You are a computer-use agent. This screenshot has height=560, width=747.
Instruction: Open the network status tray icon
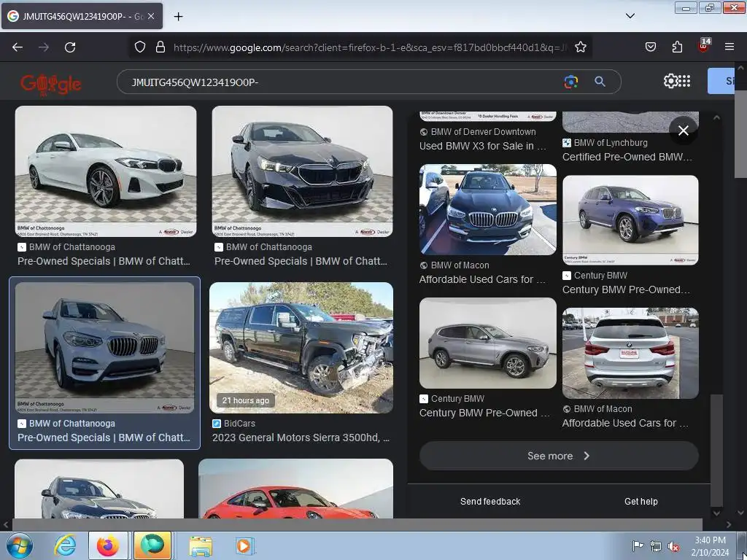(x=656, y=546)
